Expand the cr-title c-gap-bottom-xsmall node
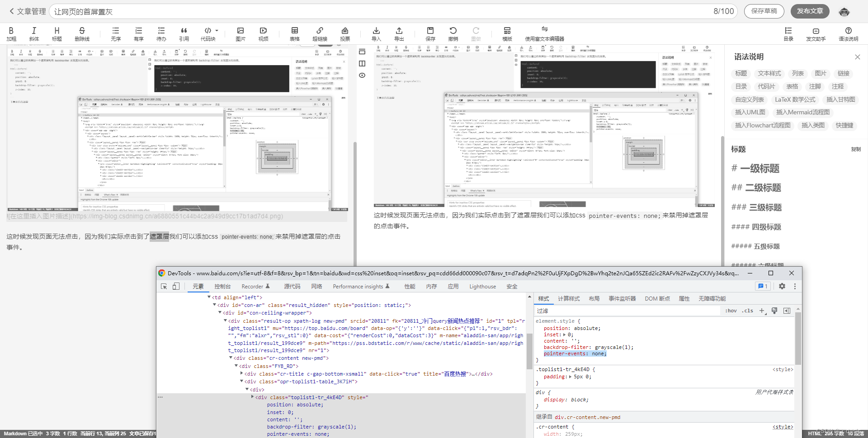Image resolution: width=868 pixels, height=438 pixels. pos(241,373)
